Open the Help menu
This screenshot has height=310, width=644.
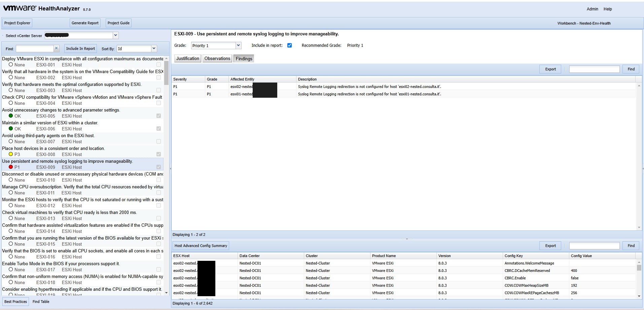click(608, 9)
